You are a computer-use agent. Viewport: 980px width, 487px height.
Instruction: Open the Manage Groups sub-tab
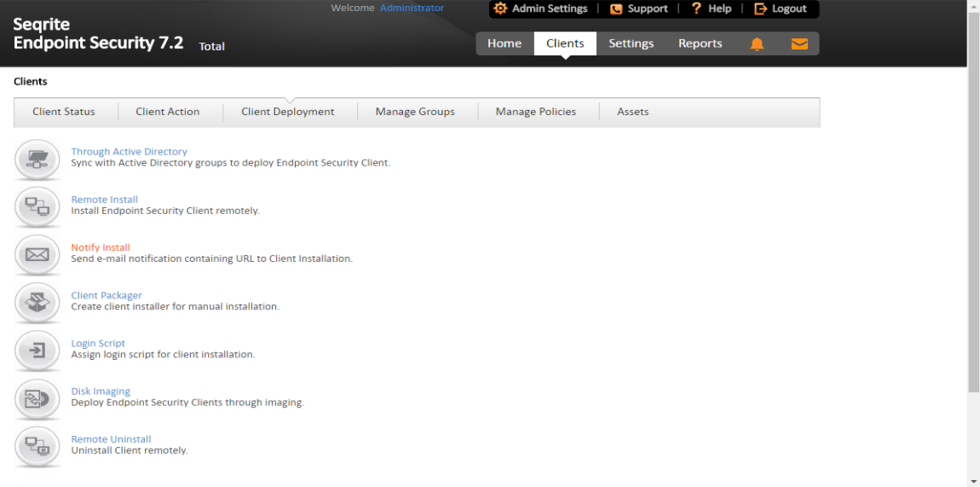[415, 112]
